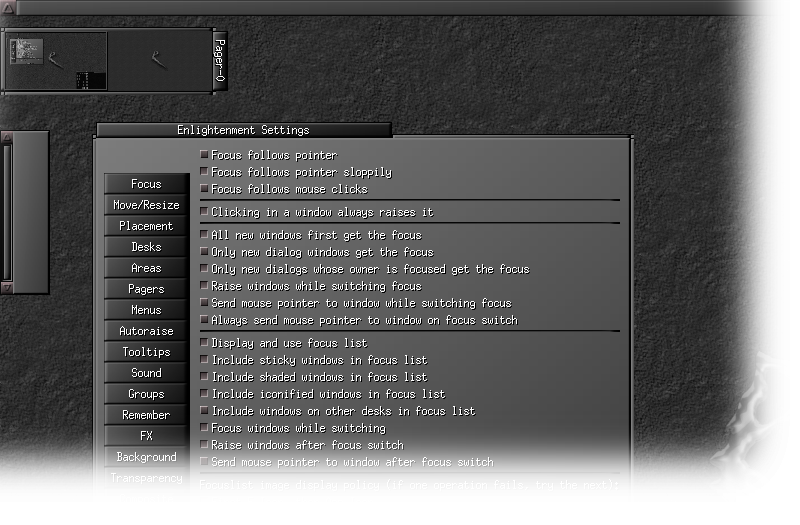Switch to Move/Resize settings
The image size is (800, 525).
click(146, 205)
